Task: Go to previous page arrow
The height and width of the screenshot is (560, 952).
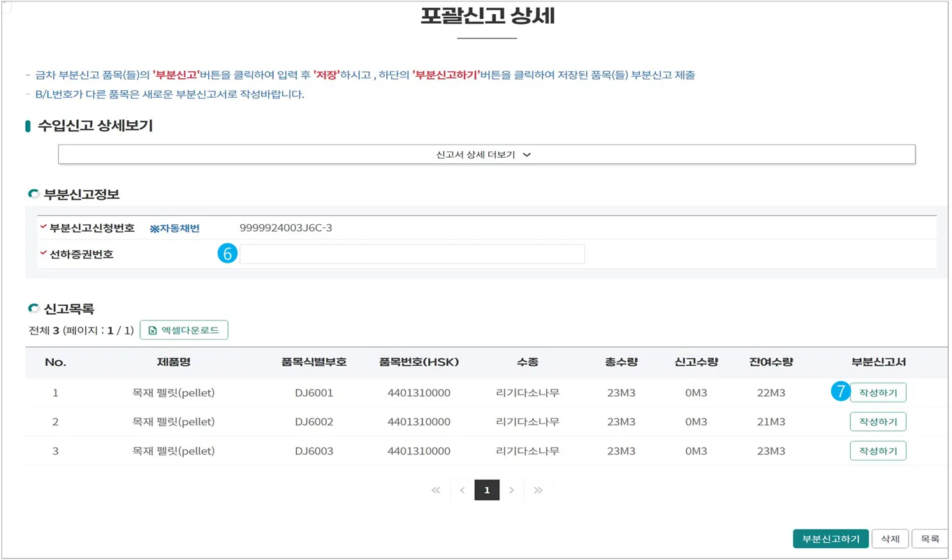Action: pyautogui.click(x=462, y=490)
